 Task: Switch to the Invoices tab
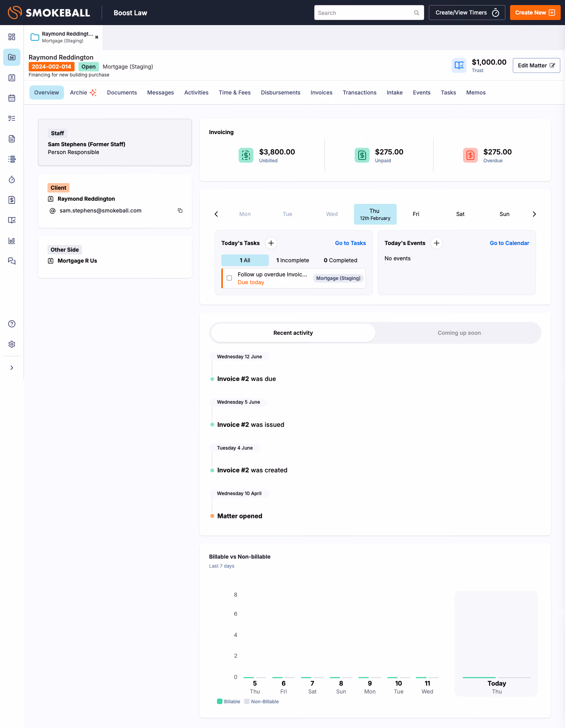(x=321, y=93)
